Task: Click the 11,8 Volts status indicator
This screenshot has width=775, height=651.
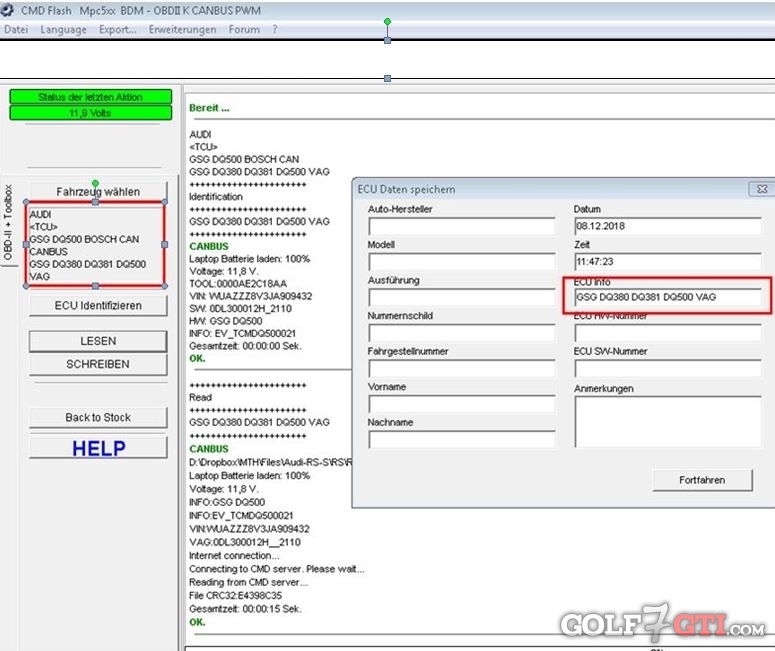Action: coord(90,113)
